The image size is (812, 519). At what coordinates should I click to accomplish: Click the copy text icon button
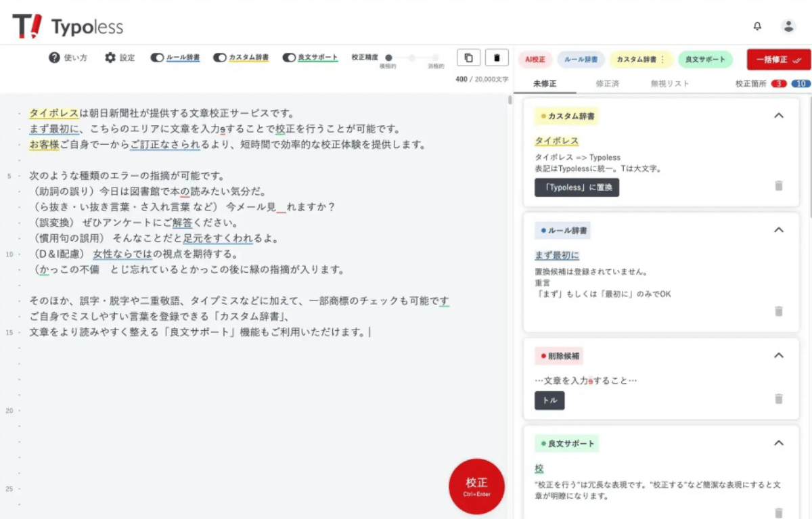pyautogui.click(x=468, y=58)
